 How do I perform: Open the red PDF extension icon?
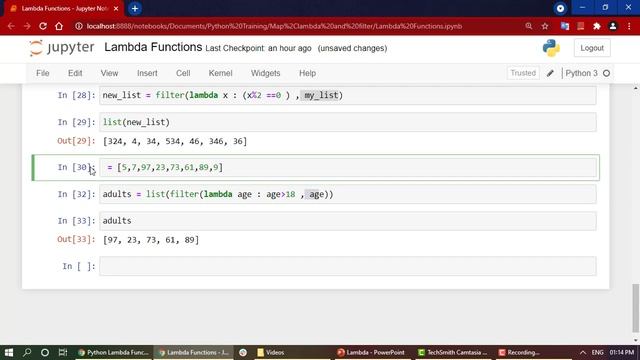pyautogui.click(x=581, y=26)
